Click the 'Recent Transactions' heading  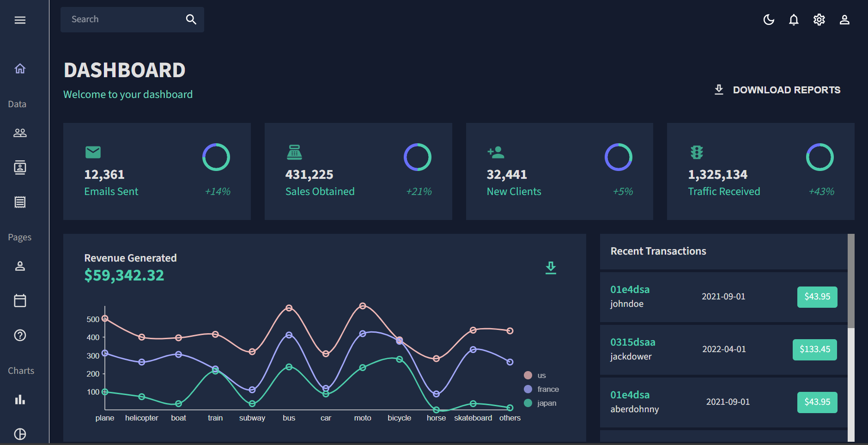point(658,251)
